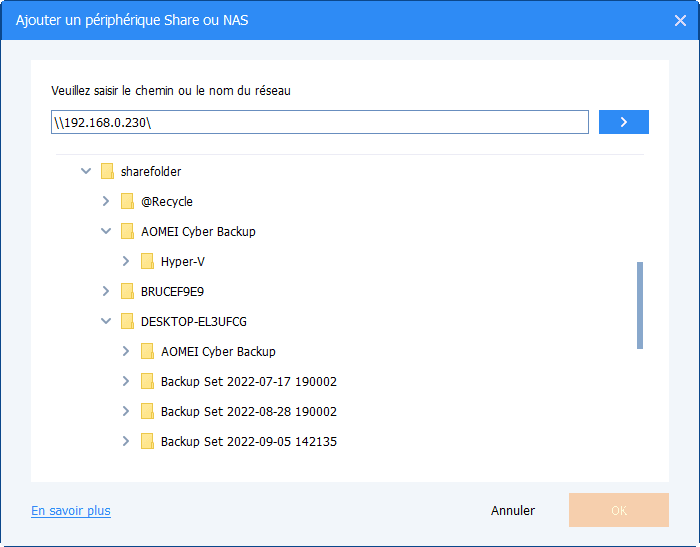700x547 pixels.
Task: Open the En savoir plus link
Action: 71,511
